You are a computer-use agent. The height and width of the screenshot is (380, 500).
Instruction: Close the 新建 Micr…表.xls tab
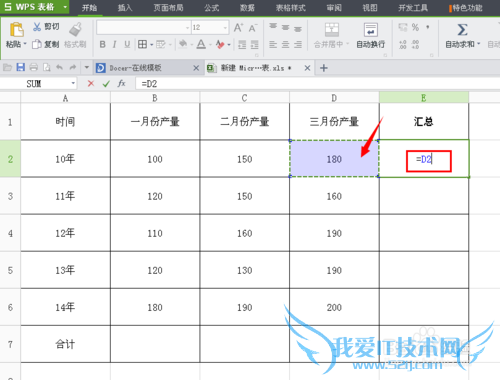307,68
